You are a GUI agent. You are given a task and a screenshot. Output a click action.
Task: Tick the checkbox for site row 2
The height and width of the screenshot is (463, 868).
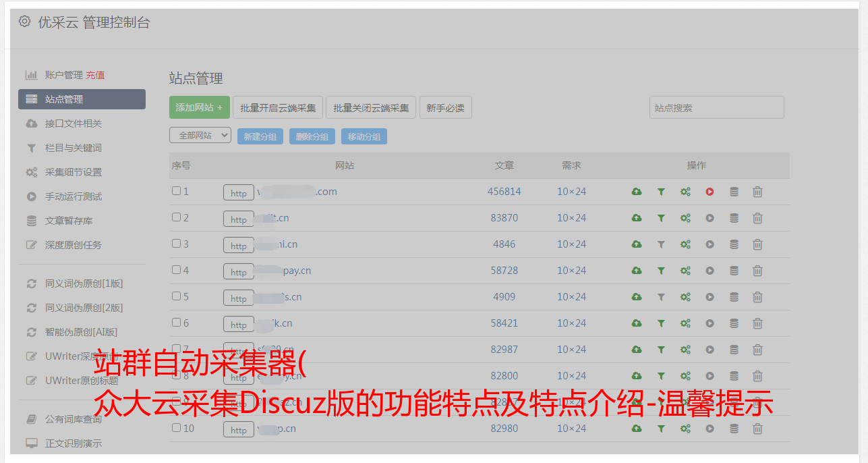pyautogui.click(x=176, y=217)
